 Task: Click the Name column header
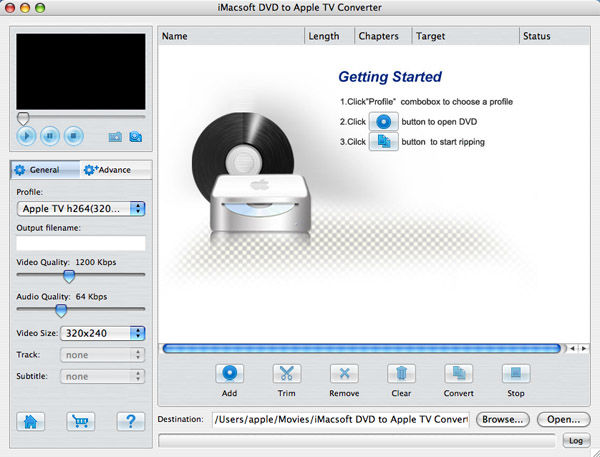tap(231, 36)
